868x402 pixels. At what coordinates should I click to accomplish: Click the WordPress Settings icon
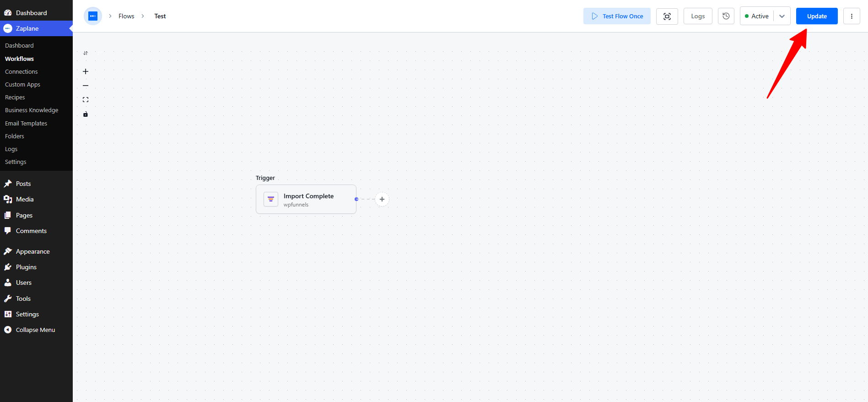(8, 314)
